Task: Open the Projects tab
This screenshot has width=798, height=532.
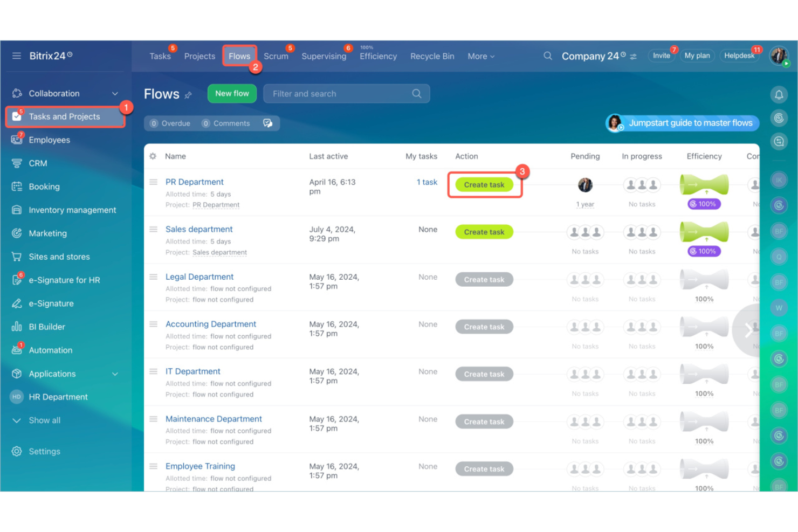Action: click(x=199, y=56)
